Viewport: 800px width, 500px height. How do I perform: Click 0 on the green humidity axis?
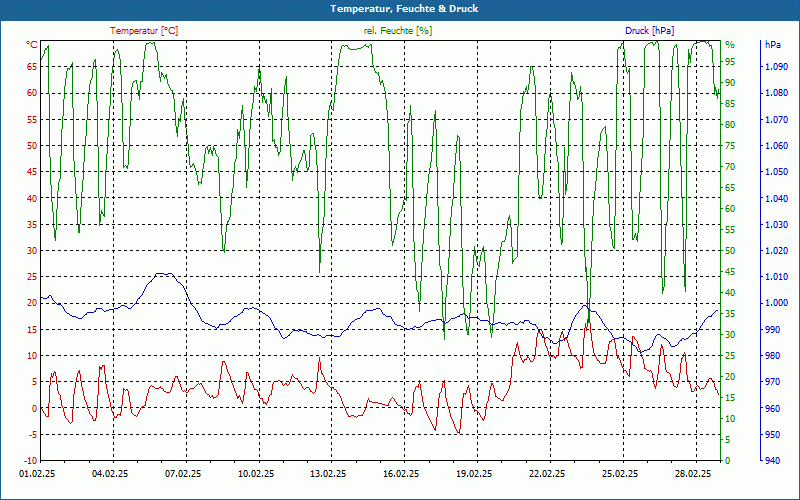coord(728,461)
